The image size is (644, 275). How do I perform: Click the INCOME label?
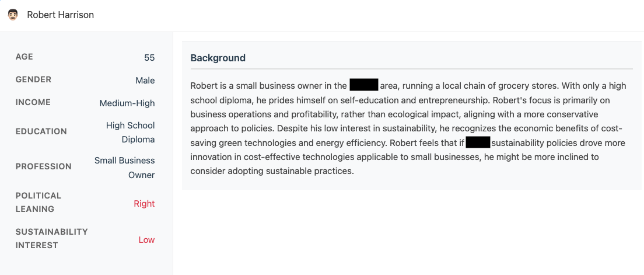(33, 102)
